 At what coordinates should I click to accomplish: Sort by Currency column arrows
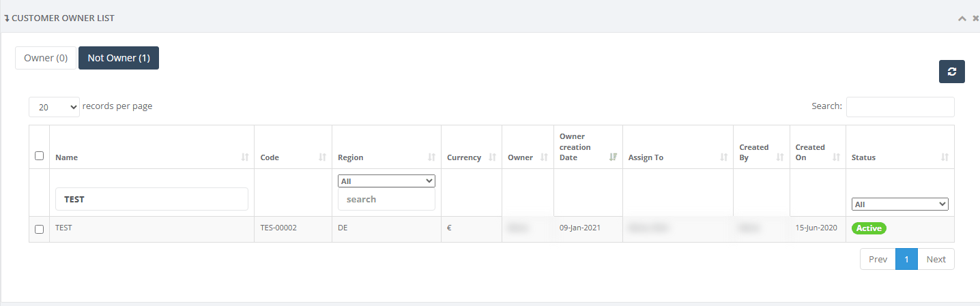pyautogui.click(x=492, y=157)
